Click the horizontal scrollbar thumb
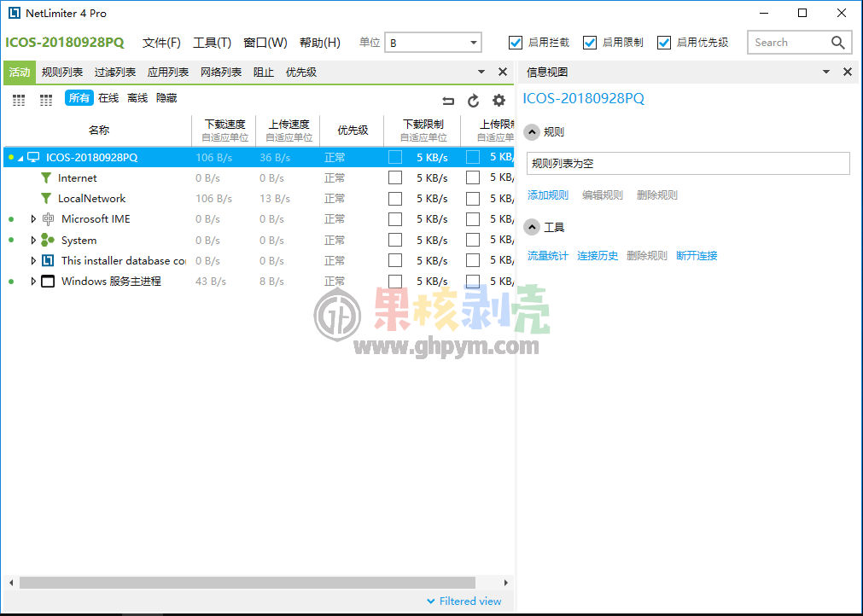The height and width of the screenshot is (616, 863). click(248, 583)
